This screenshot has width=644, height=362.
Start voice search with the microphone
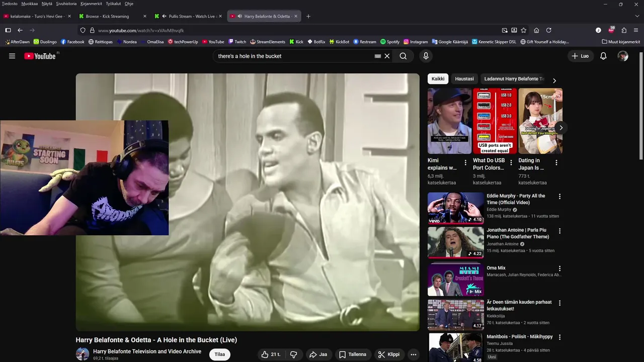coord(426,56)
